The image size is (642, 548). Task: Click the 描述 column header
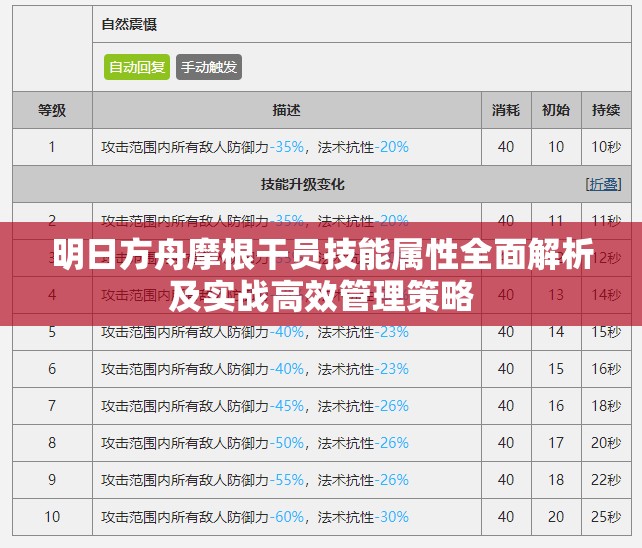click(287, 110)
